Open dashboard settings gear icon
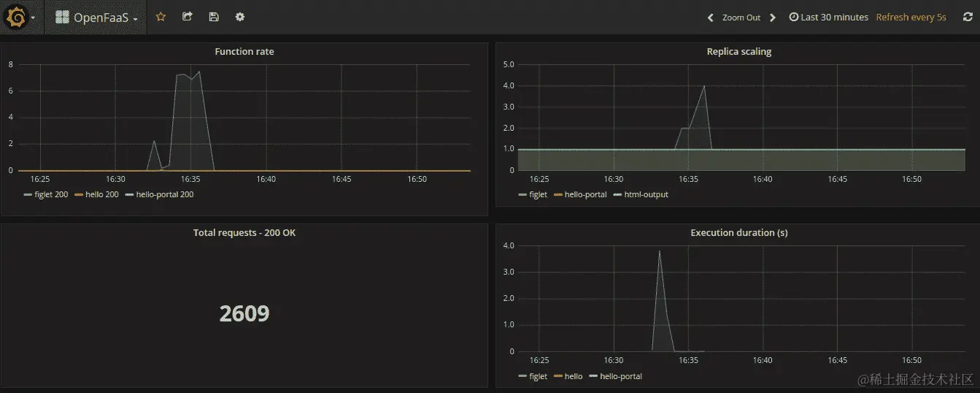 [x=240, y=17]
